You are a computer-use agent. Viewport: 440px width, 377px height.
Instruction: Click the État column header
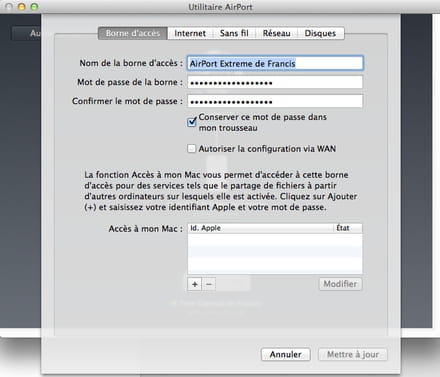click(x=348, y=228)
